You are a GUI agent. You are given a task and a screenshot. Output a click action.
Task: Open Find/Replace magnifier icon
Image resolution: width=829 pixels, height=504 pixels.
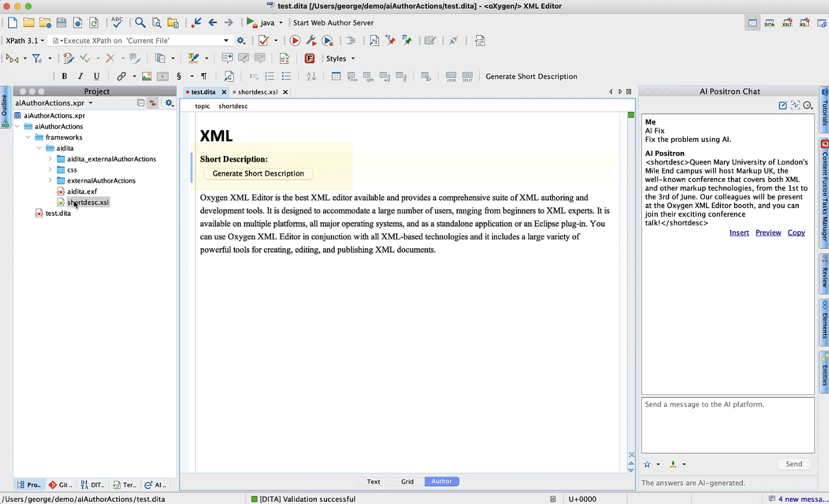click(140, 23)
